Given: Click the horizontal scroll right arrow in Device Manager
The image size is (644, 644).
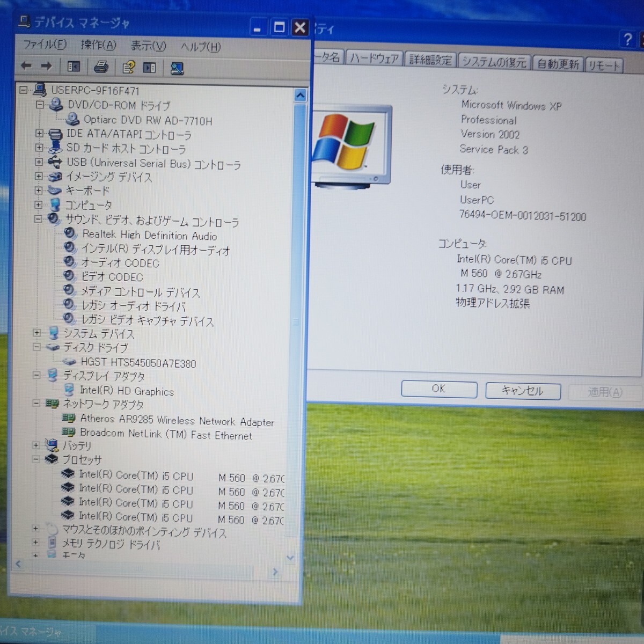Looking at the screenshot, I should tap(275, 572).
